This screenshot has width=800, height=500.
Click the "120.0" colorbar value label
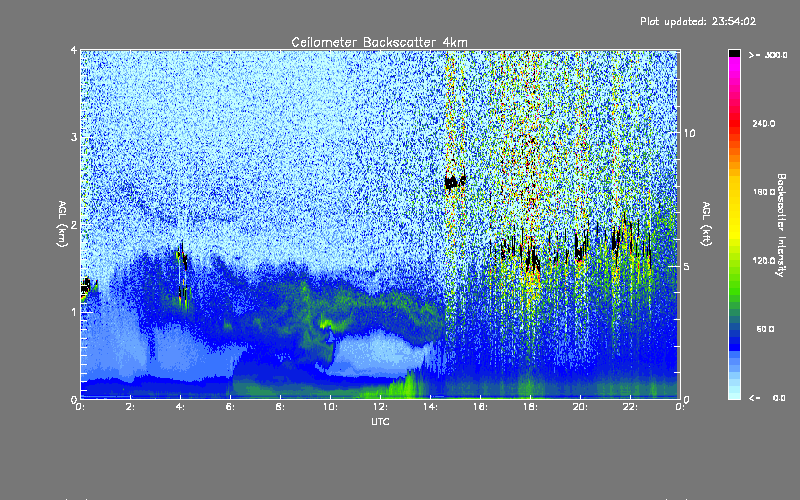click(764, 261)
